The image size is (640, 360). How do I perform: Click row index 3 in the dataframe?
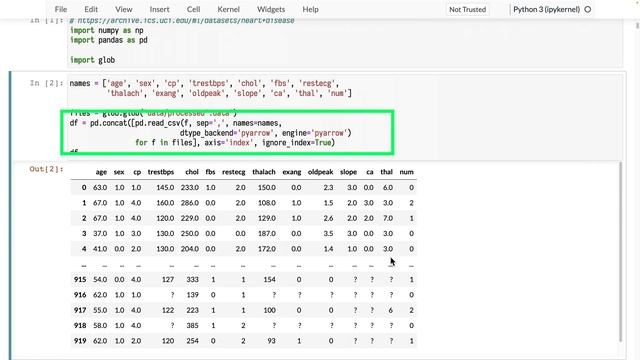pyautogui.click(x=84, y=233)
